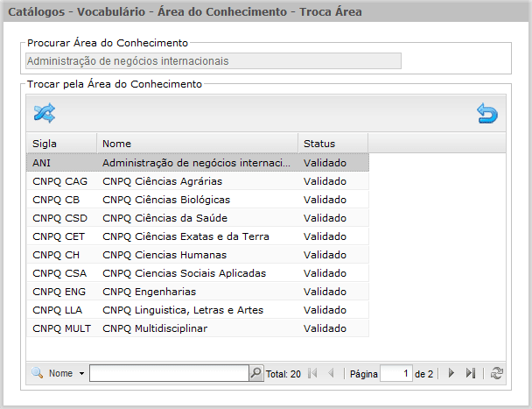This screenshot has width=532, height=409.
Task: Select the CNPQ Ciências Agrárias row
Action: point(198,181)
